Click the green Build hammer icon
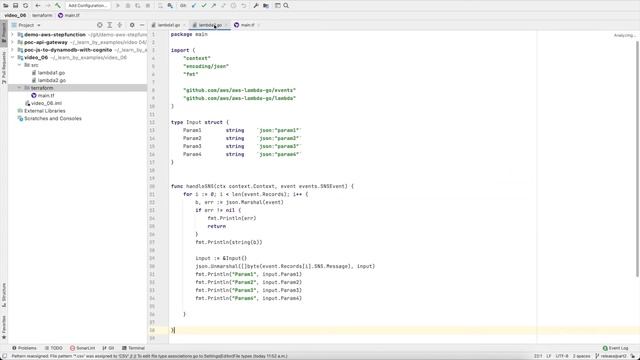 click(58, 6)
